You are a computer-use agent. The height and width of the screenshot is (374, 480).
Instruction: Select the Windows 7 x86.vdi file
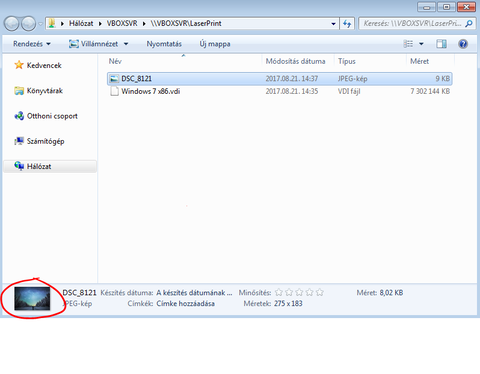[151, 91]
